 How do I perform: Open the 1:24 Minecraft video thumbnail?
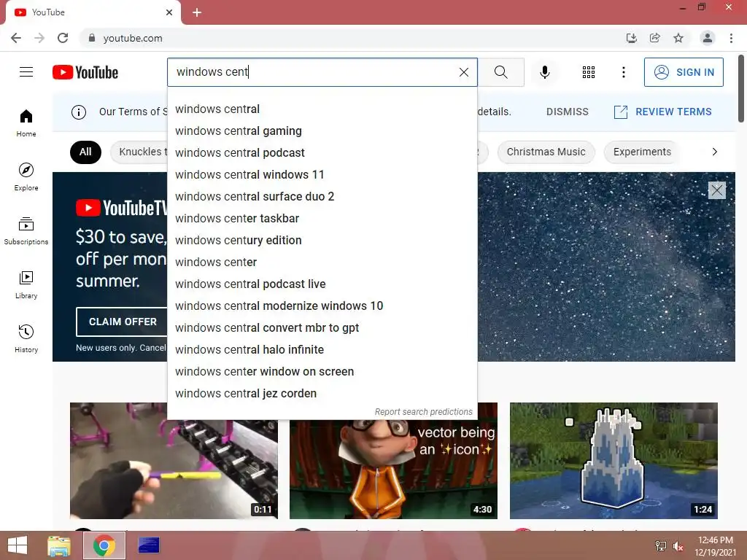point(614,461)
